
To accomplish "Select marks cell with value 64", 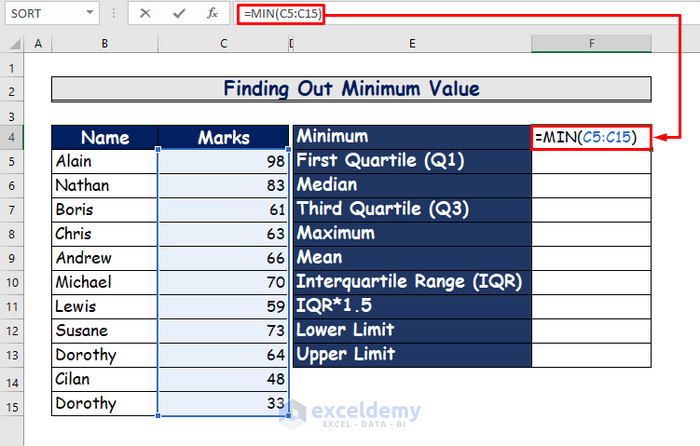I will (x=224, y=355).
